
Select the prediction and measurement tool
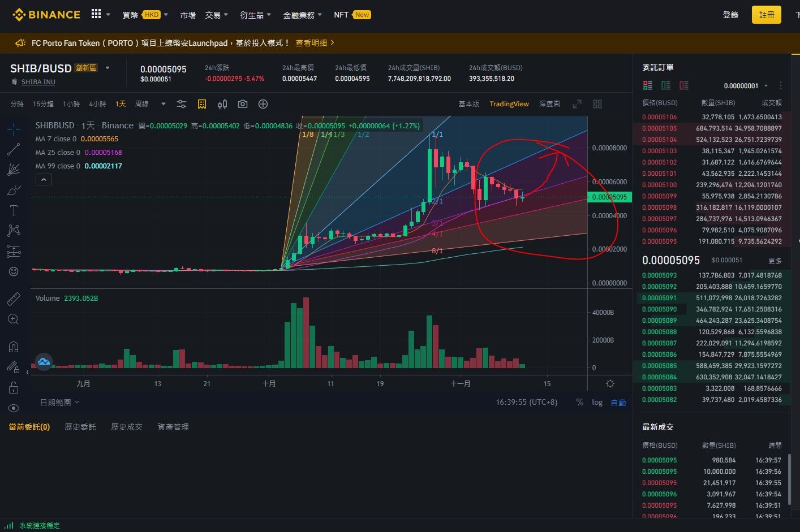tap(14, 251)
